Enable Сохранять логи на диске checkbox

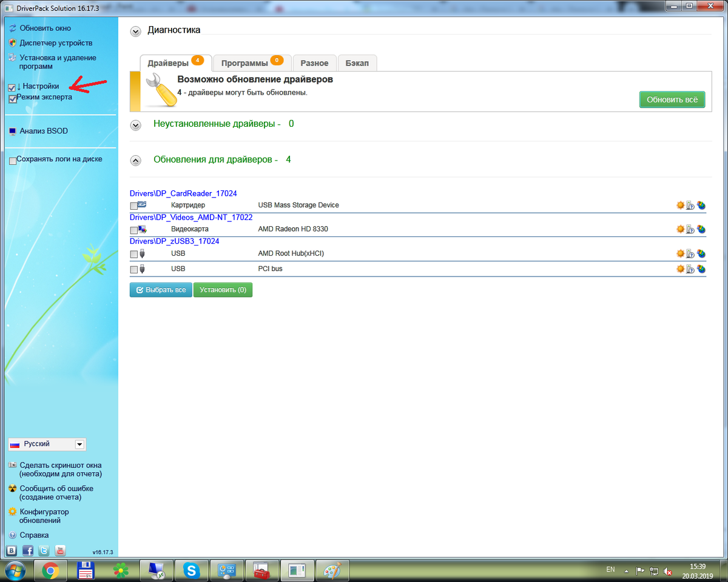click(13, 161)
